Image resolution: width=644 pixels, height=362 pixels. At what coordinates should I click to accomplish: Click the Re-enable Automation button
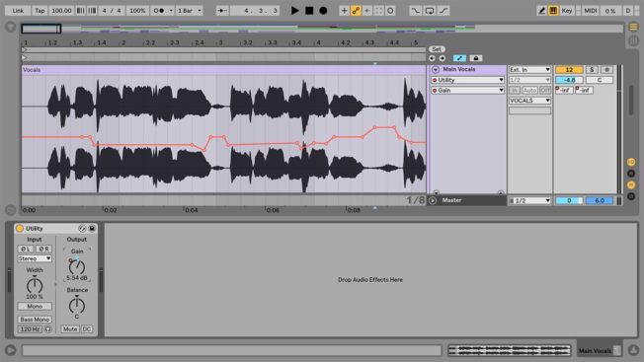coord(367,11)
